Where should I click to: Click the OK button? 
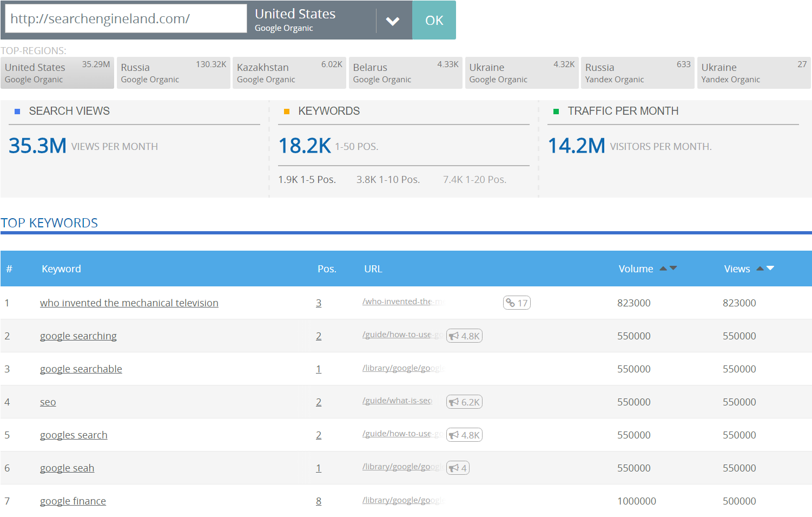[x=434, y=20]
